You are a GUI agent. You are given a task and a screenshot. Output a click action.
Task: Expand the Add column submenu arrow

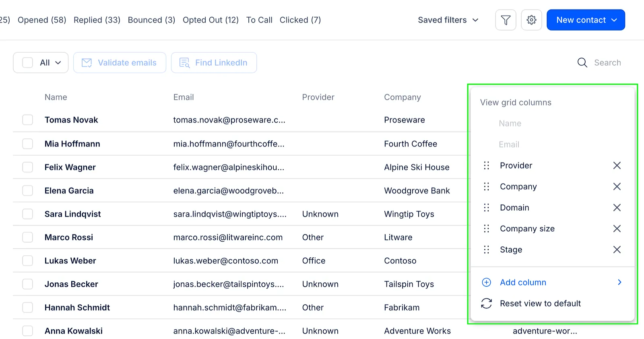click(x=619, y=282)
